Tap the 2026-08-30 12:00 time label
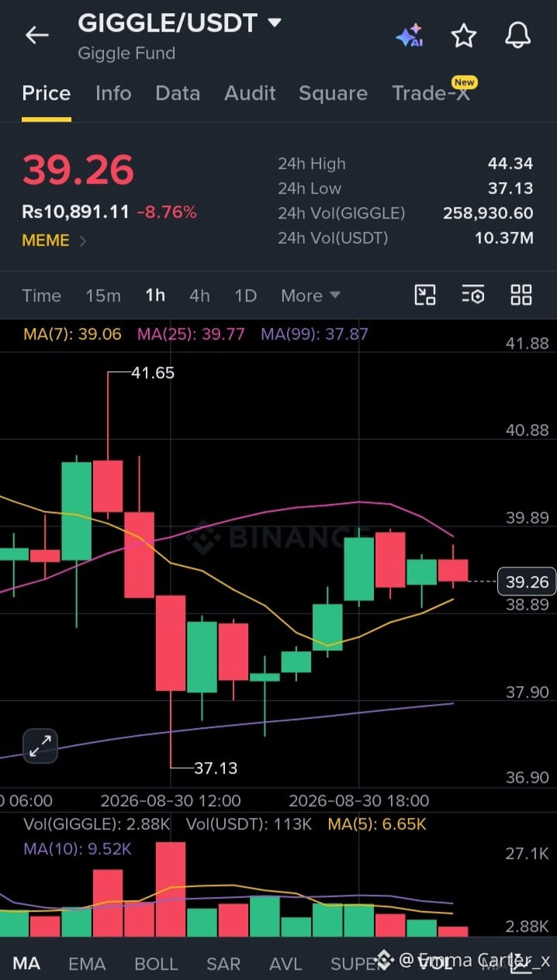Screen dimensions: 557x980 (x=171, y=800)
